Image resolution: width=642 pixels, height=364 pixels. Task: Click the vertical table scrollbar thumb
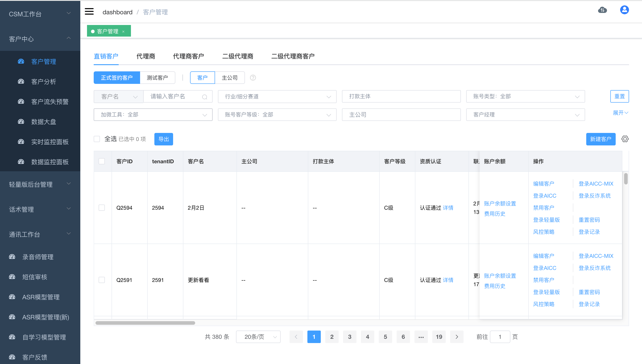pyautogui.click(x=626, y=178)
